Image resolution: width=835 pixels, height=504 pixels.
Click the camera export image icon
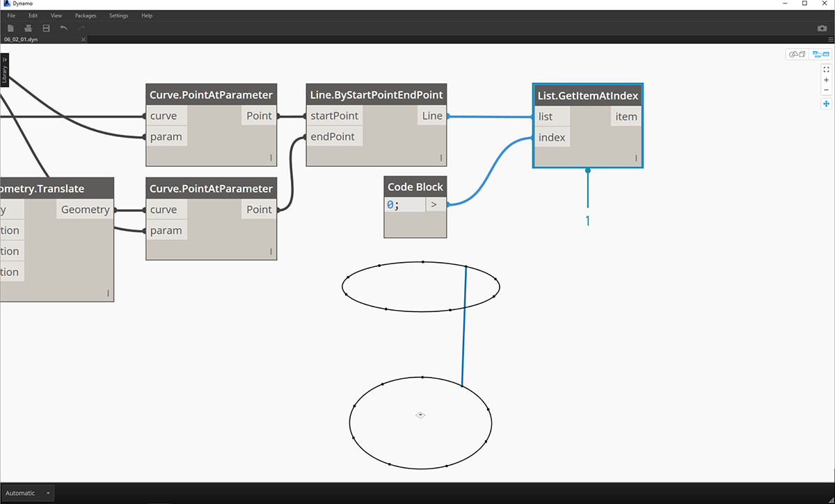tap(822, 29)
